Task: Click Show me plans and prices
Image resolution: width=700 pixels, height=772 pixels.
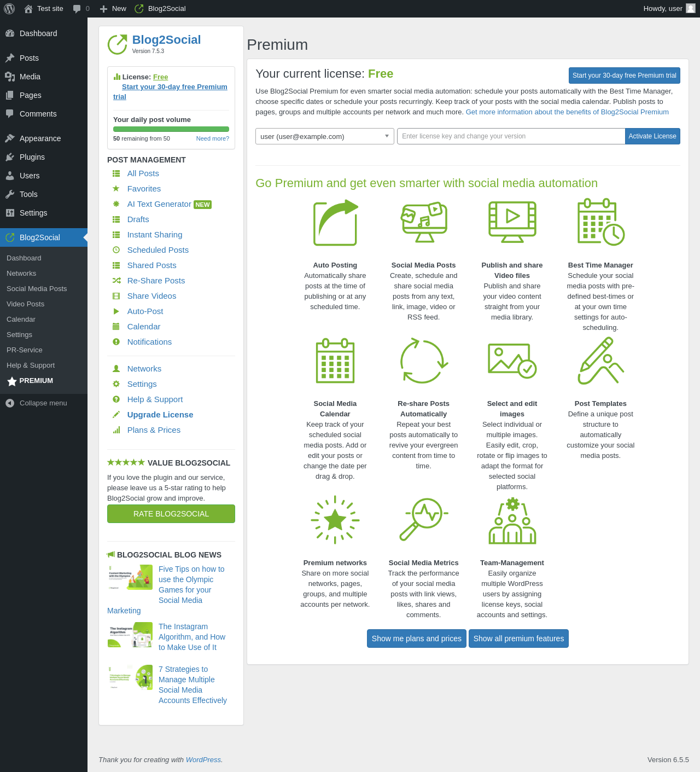Action: click(417, 639)
